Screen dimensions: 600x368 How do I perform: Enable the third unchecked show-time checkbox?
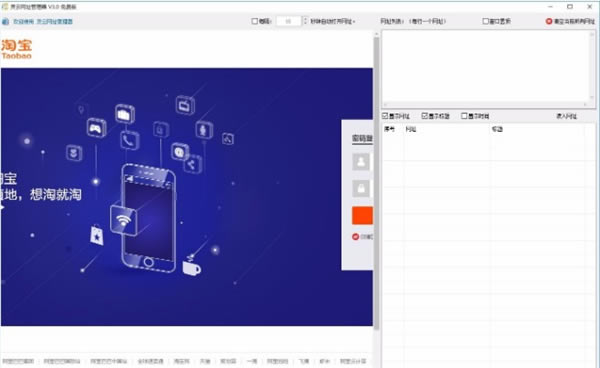pyautogui.click(x=464, y=116)
